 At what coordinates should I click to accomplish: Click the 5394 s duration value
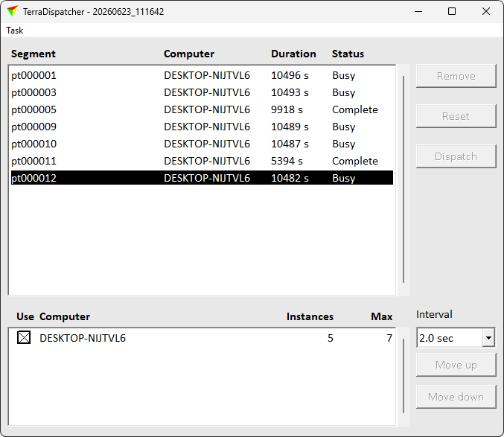(x=287, y=161)
